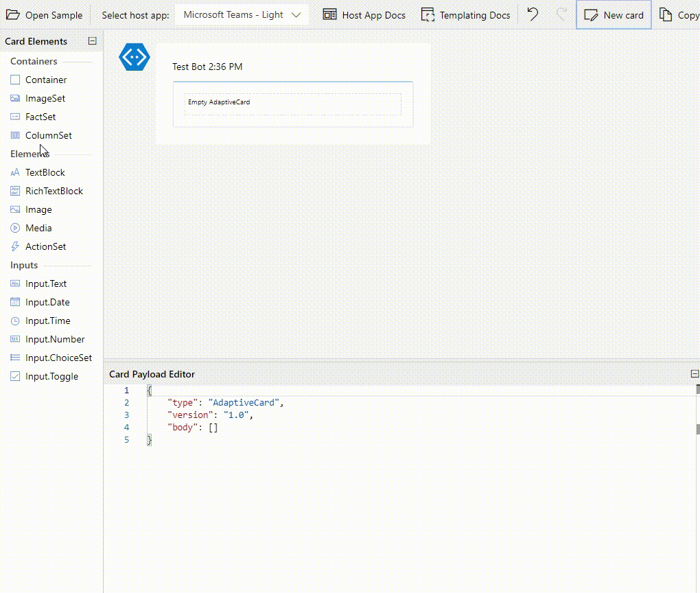Select the TextBlock element icon
This screenshot has width=700, height=593.
pyautogui.click(x=15, y=172)
